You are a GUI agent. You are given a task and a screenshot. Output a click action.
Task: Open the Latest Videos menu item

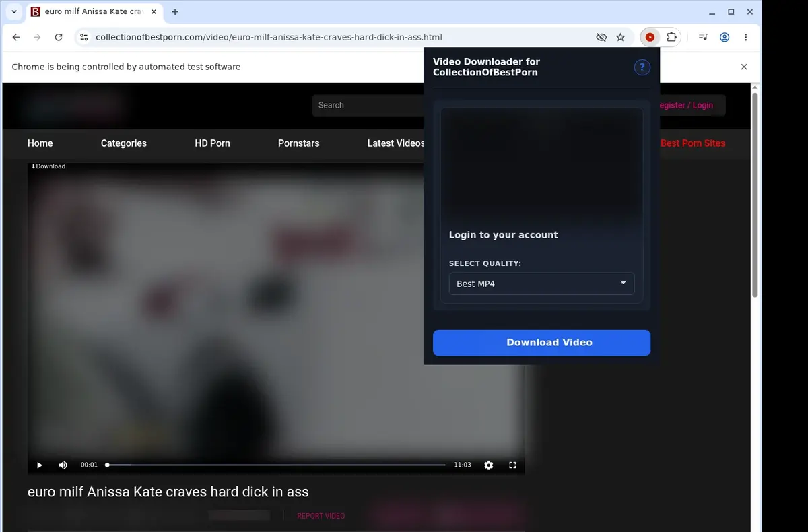(396, 143)
